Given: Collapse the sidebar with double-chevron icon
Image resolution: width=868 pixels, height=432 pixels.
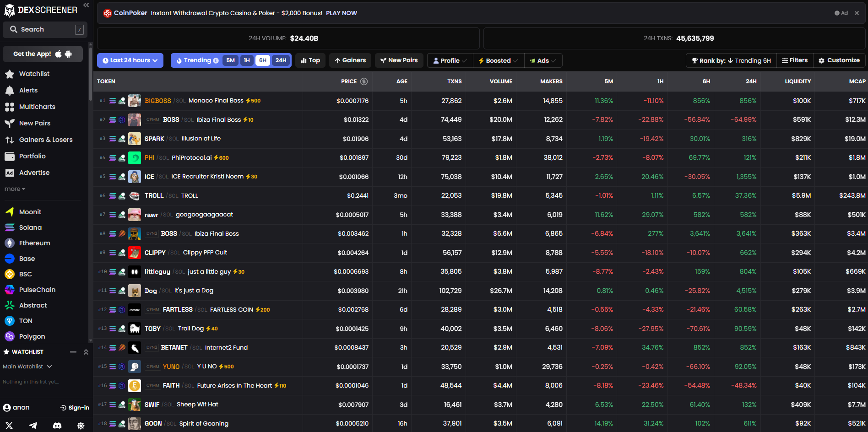Looking at the screenshot, I should [x=86, y=5].
